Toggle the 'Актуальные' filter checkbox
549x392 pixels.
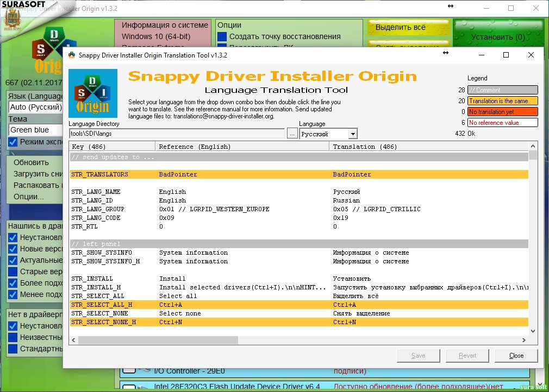pyautogui.click(x=13, y=260)
